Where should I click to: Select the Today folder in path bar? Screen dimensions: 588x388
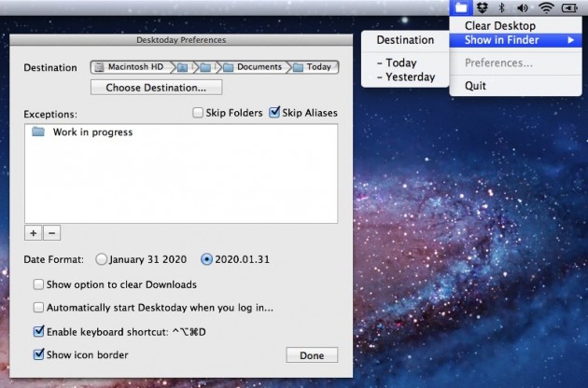312,67
